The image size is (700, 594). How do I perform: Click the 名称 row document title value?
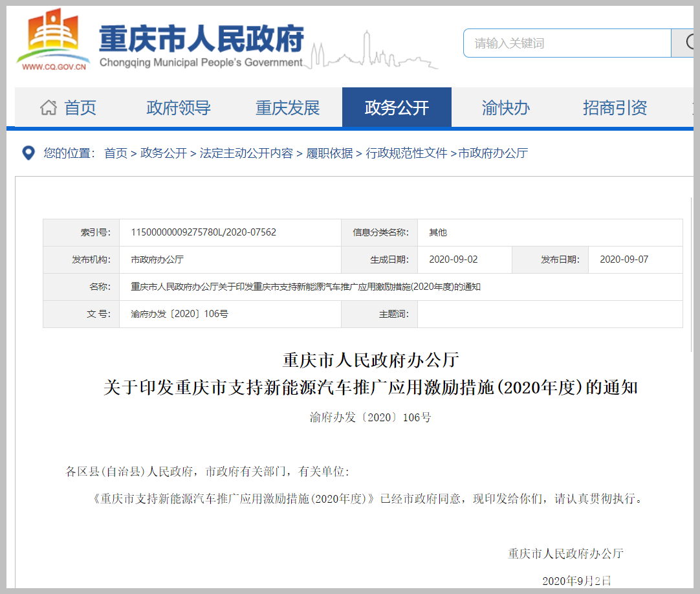pyautogui.click(x=305, y=287)
